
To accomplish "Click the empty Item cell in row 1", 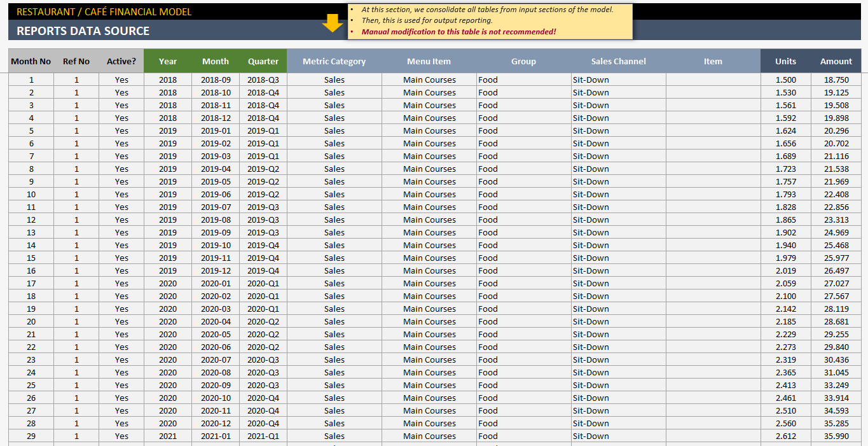I will coord(713,80).
